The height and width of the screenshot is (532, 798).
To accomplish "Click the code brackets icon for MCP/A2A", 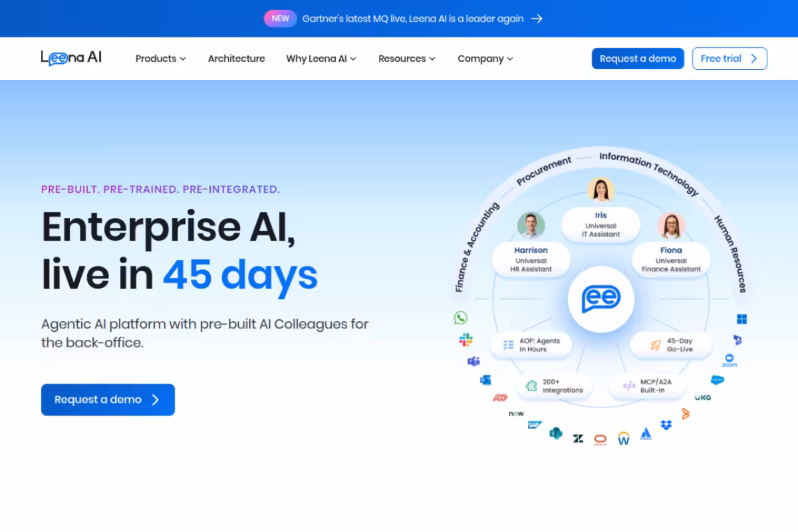I will pos(628,386).
